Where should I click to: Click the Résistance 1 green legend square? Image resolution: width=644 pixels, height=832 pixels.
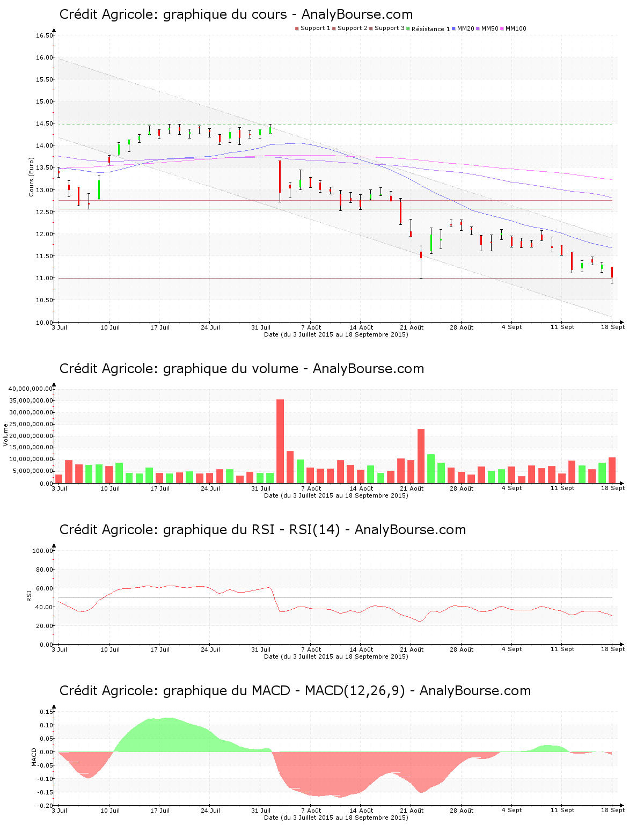coord(408,28)
